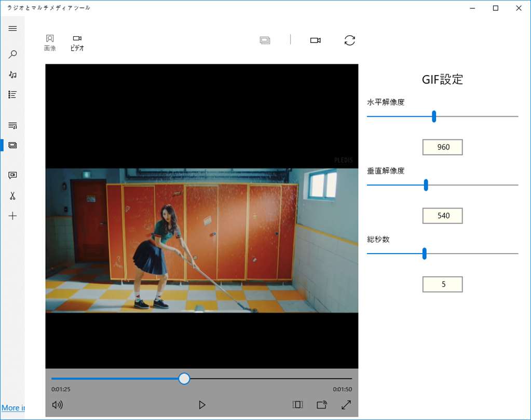Open the scissors cut tool
Viewport: 531px width, 420px height.
(x=12, y=196)
